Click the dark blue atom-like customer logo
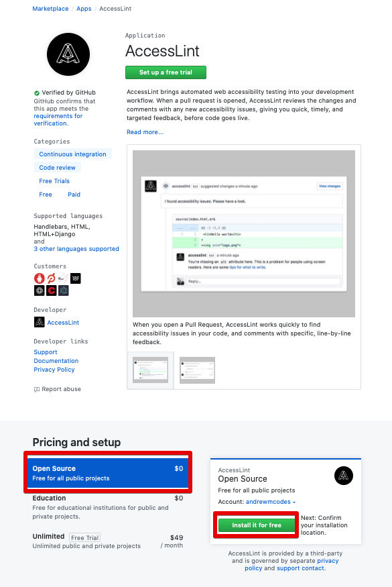The image size is (392, 587). (x=64, y=290)
